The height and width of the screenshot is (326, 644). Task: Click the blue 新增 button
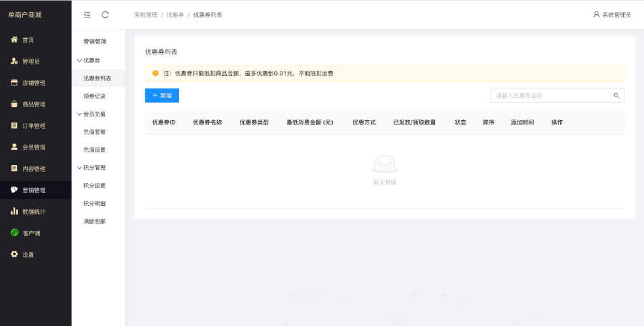162,95
